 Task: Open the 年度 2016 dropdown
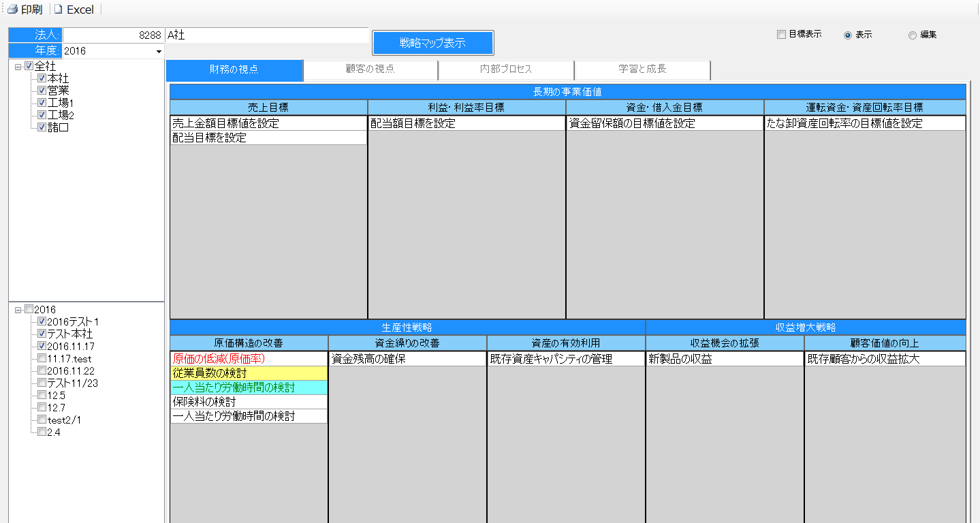click(x=159, y=51)
